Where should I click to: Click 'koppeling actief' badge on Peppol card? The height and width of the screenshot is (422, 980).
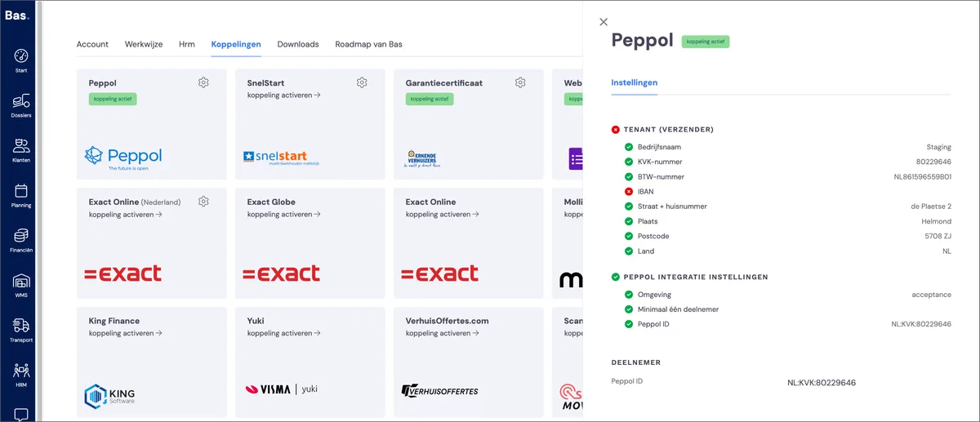113,99
